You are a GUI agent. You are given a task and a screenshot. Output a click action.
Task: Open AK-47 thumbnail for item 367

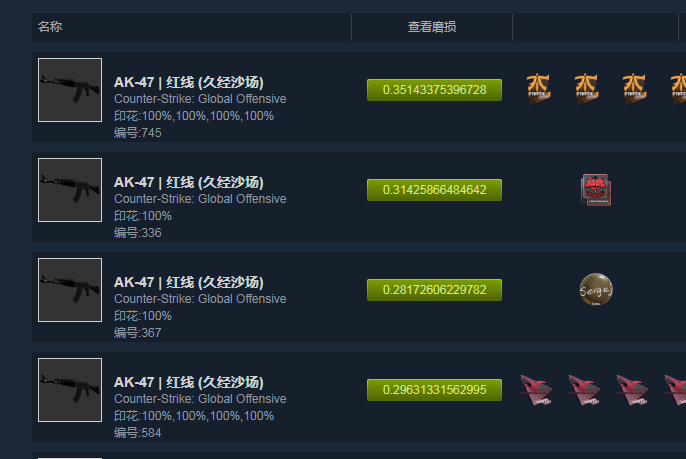pyautogui.click(x=70, y=290)
